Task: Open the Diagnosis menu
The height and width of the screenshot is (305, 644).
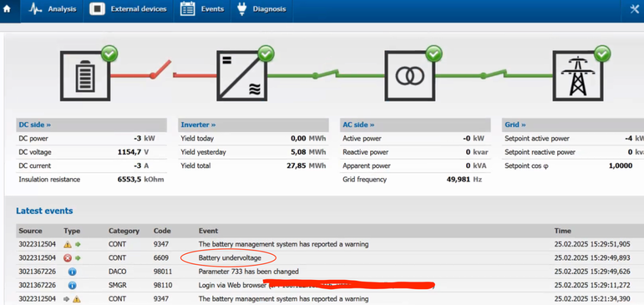Action: click(x=261, y=9)
